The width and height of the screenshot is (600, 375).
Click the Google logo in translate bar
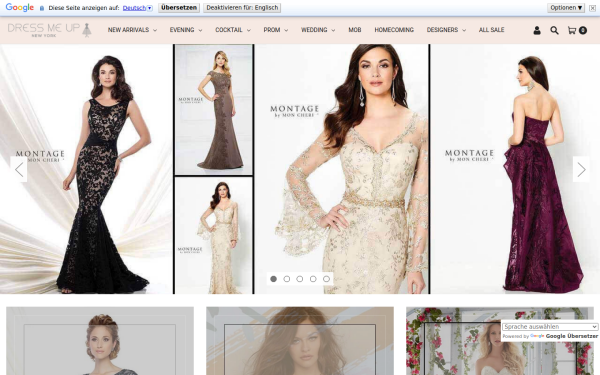tap(20, 7)
